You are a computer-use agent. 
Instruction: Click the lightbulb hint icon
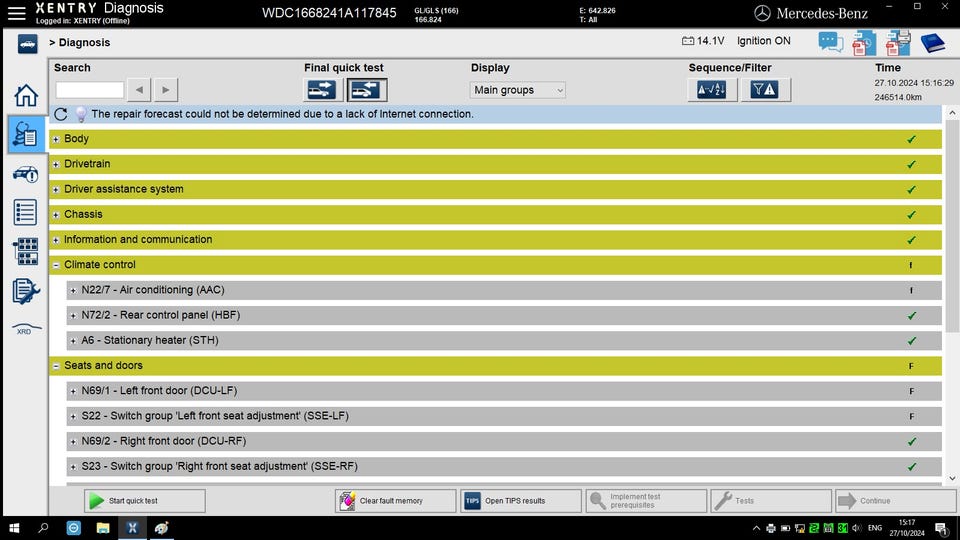click(81, 114)
